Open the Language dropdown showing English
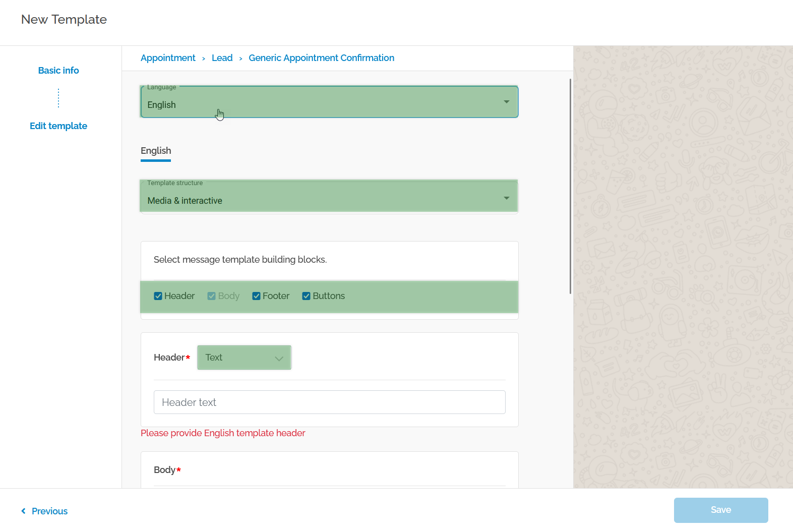The height and width of the screenshot is (532, 793). (329, 102)
